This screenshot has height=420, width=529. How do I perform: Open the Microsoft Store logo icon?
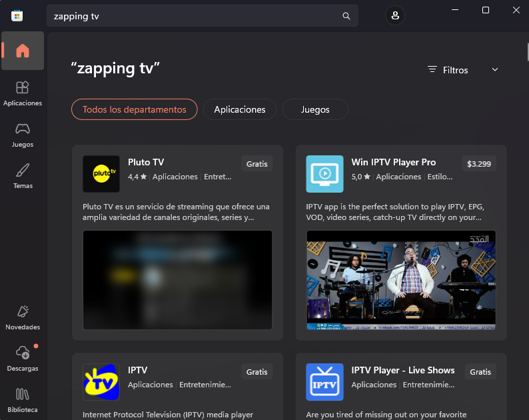click(x=17, y=16)
